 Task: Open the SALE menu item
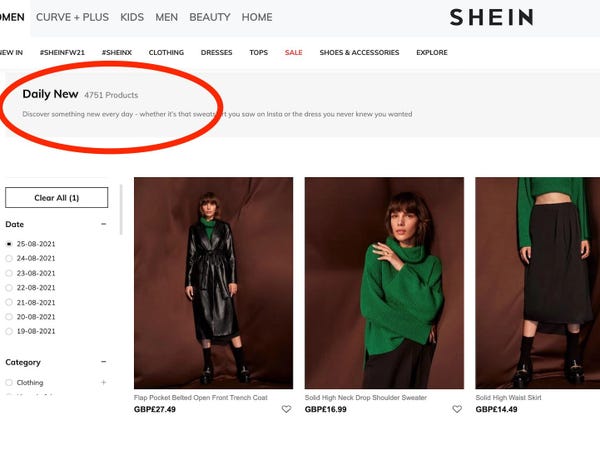(x=293, y=52)
